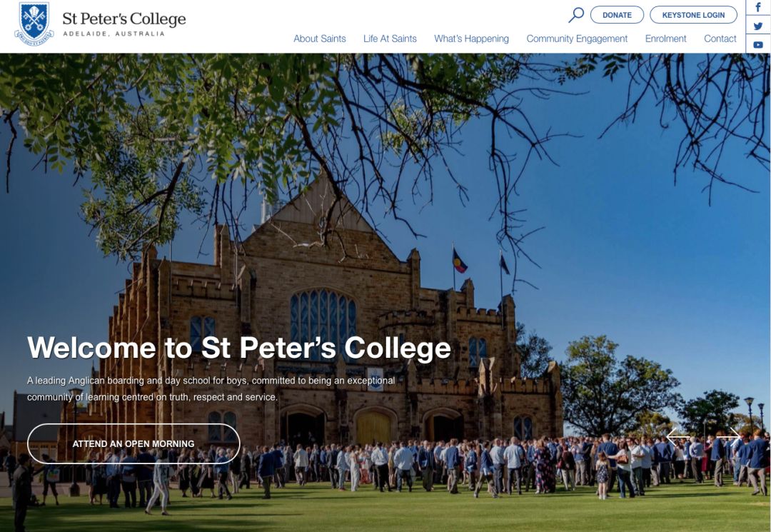Viewport: 771px width, 532px height.
Task: Expand the What's Happening menu
Action: pyautogui.click(x=472, y=39)
